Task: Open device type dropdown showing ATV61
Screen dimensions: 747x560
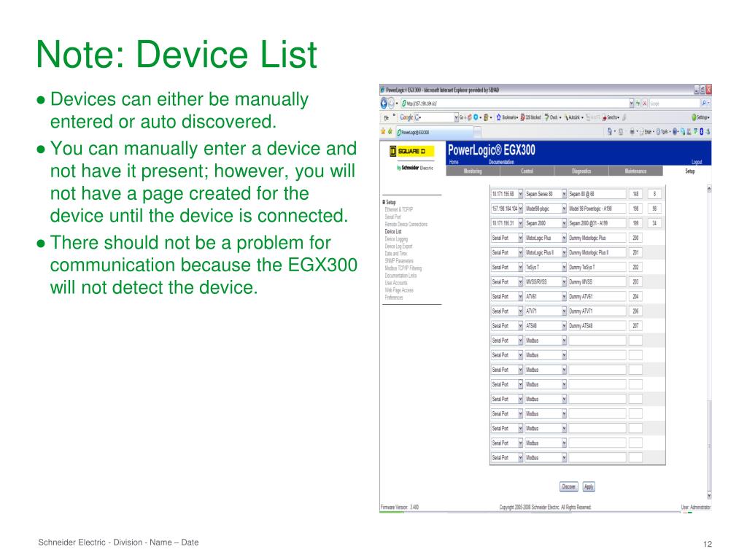Action: point(546,297)
